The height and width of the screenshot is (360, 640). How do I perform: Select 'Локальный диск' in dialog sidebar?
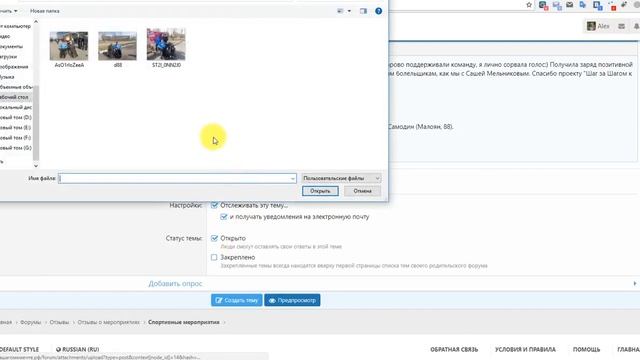point(16,107)
